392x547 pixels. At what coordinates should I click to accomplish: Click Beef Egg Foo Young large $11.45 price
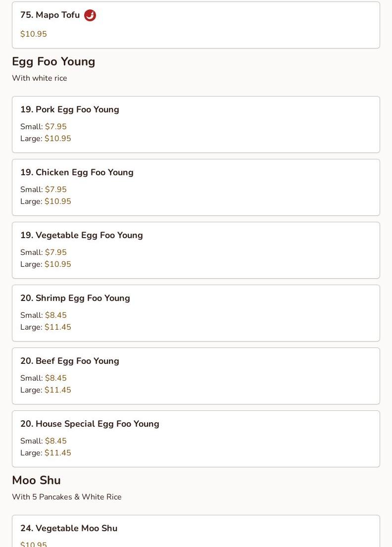click(58, 390)
